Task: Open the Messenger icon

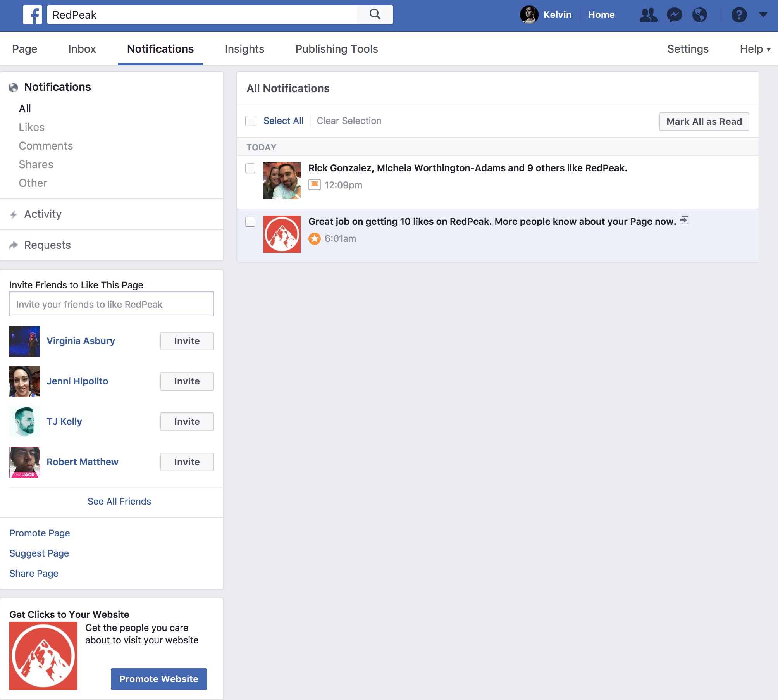Action: (x=674, y=15)
